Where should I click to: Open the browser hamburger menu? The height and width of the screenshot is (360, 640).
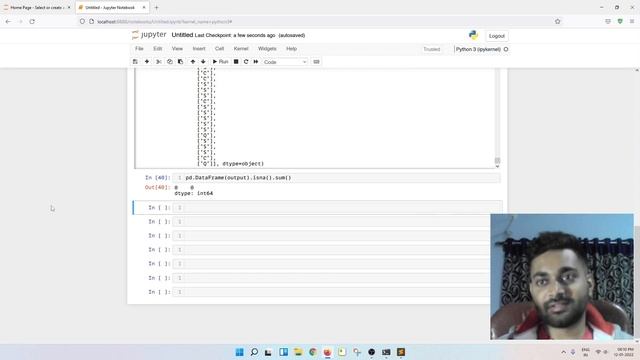pos(632,22)
